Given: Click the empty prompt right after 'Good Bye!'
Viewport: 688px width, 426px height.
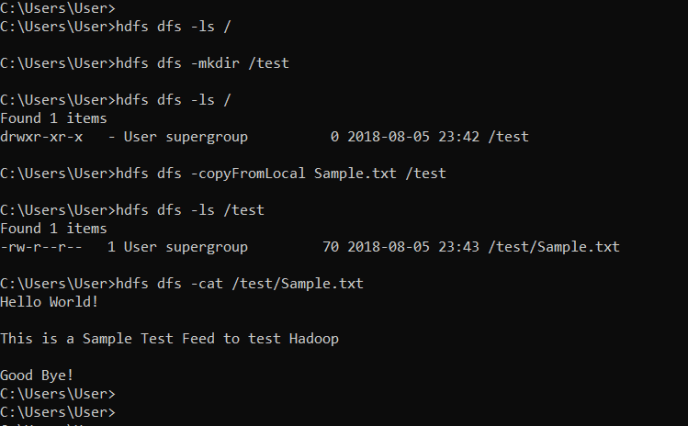Looking at the screenshot, I should coord(57,394).
